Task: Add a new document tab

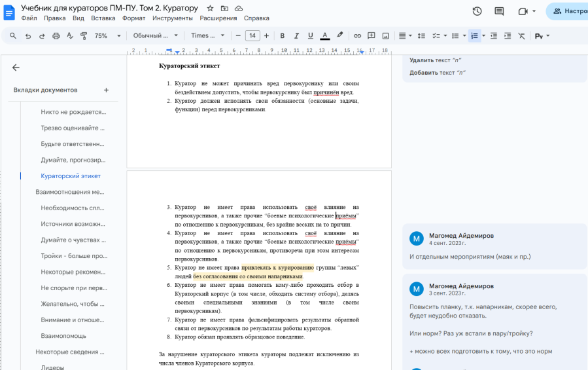Action: 106,90
